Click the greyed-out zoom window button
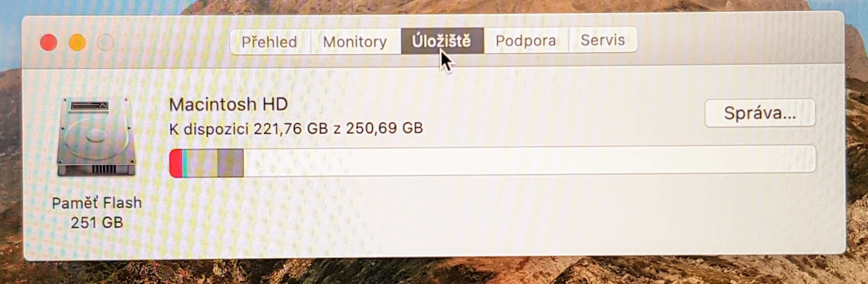 [x=105, y=42]
